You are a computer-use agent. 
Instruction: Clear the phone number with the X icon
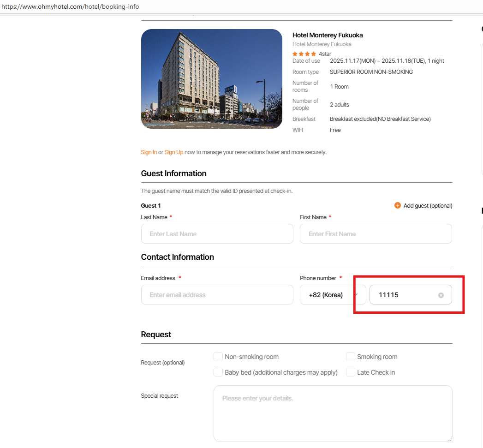click(441, 295)
